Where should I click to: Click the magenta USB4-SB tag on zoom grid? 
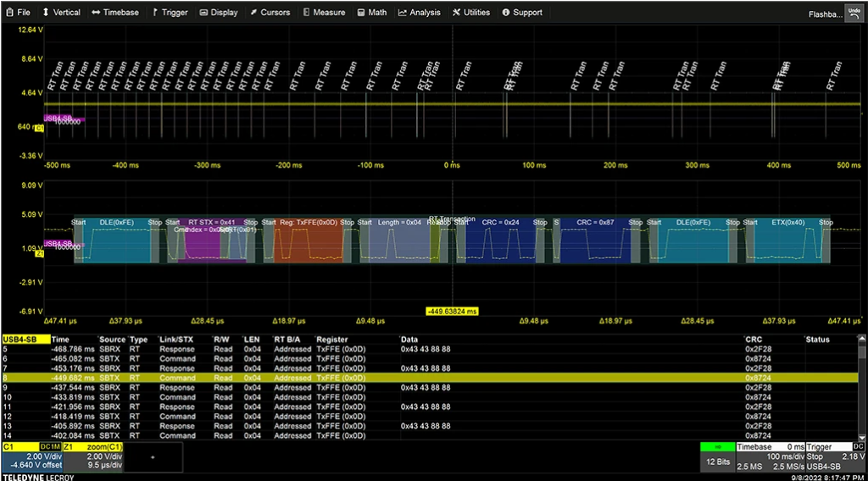58,243
